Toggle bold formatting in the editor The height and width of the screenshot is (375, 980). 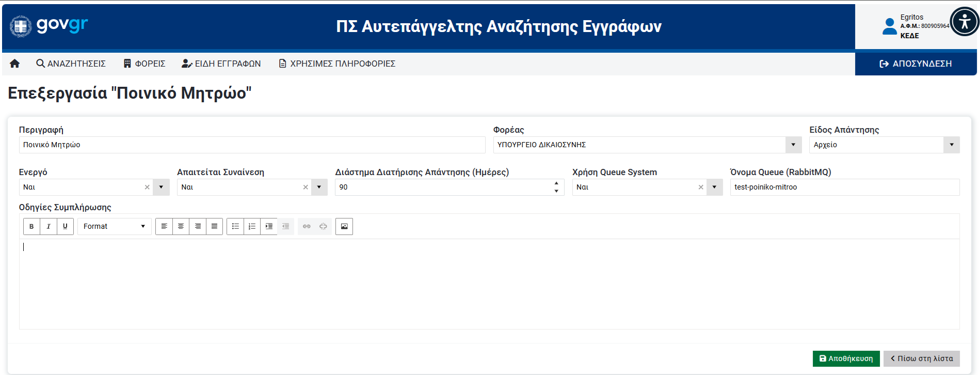click(x=31, y=226)
